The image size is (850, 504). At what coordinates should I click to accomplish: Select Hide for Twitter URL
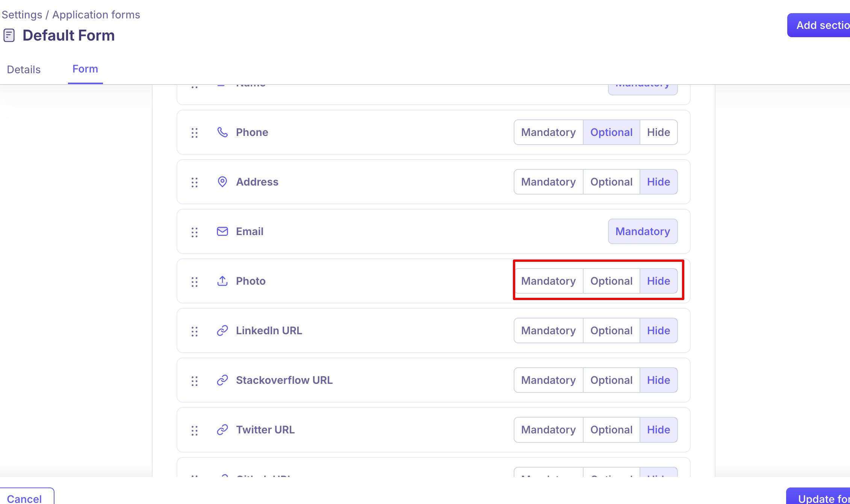[x=658, y=430]
